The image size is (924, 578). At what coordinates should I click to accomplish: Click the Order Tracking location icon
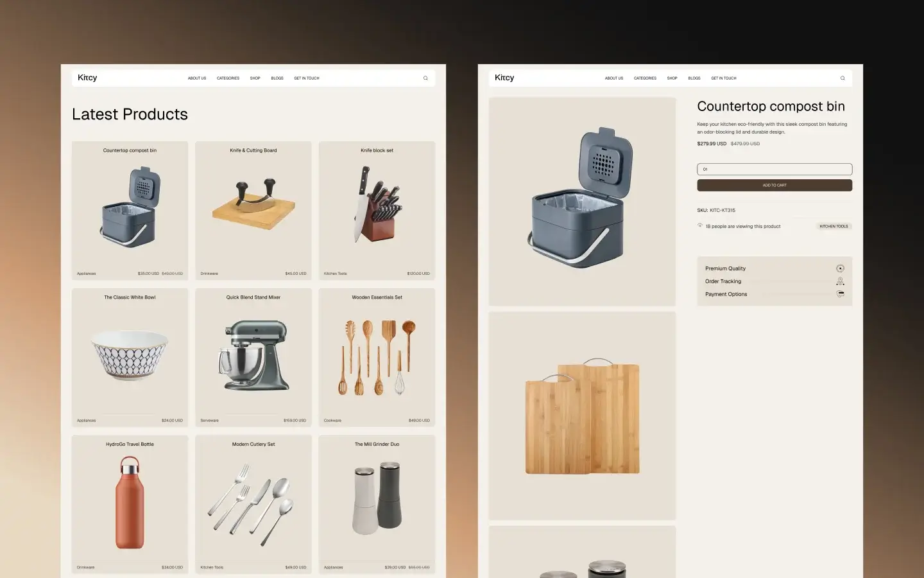[x=840, y=281]
